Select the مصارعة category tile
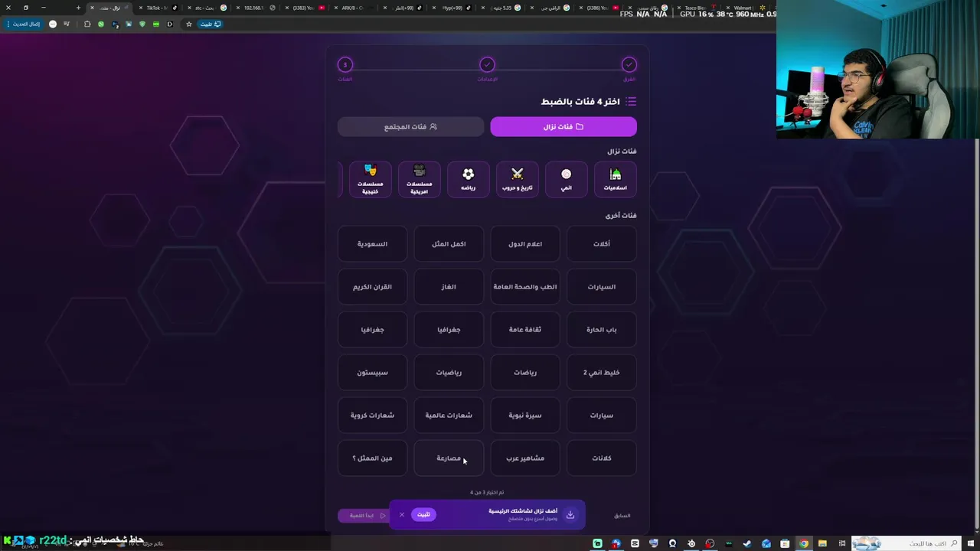Screen dimensions: 980x551 point(449,458)
